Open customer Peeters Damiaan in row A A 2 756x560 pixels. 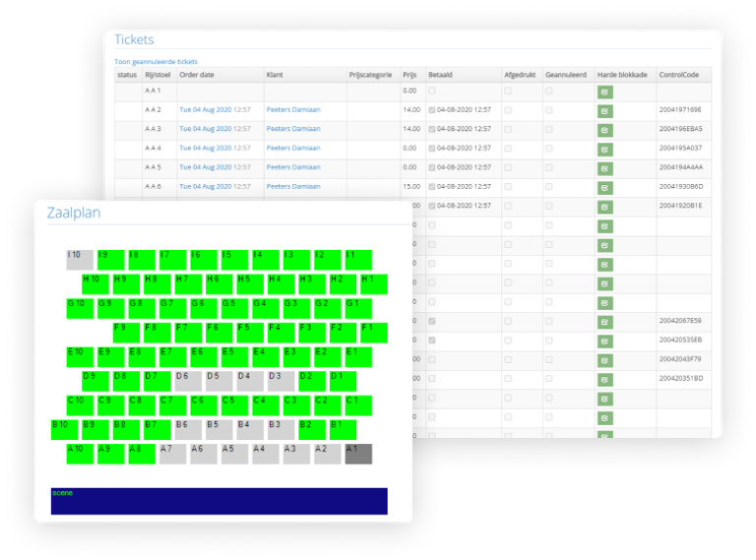292,110
